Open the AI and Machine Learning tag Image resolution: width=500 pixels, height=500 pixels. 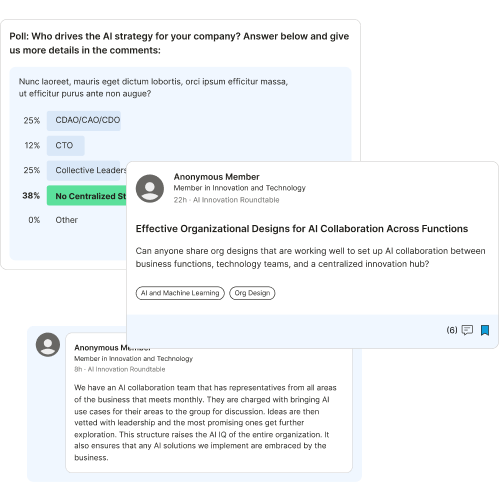pyautogui.click(x=180, y=293)
